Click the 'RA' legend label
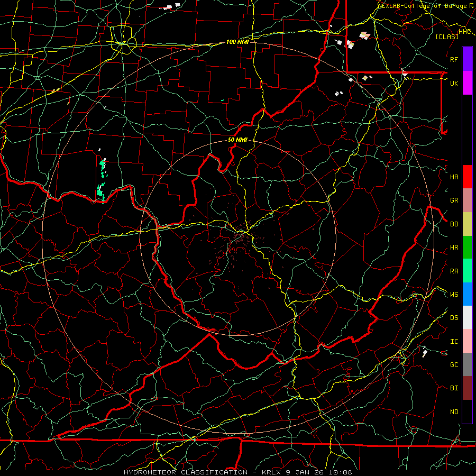The image size is (476, 476). (x=454, y=271)
